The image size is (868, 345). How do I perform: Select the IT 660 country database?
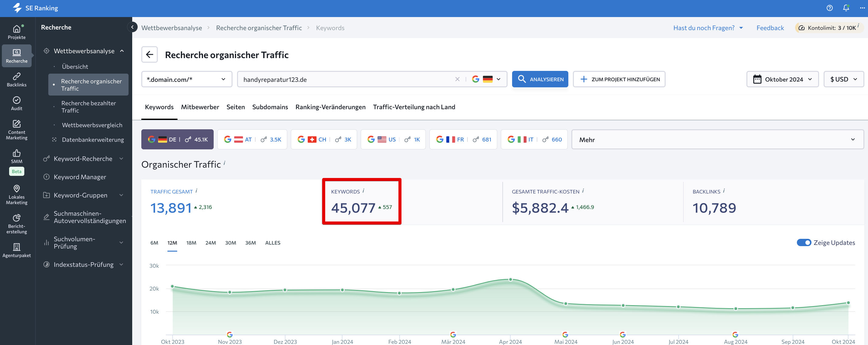click(534, 139)
